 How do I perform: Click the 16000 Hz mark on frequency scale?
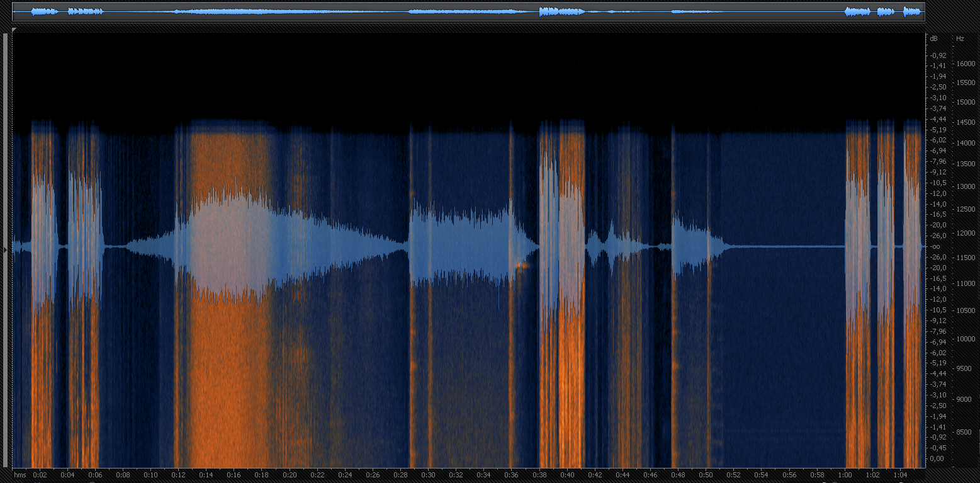[966, 64]
